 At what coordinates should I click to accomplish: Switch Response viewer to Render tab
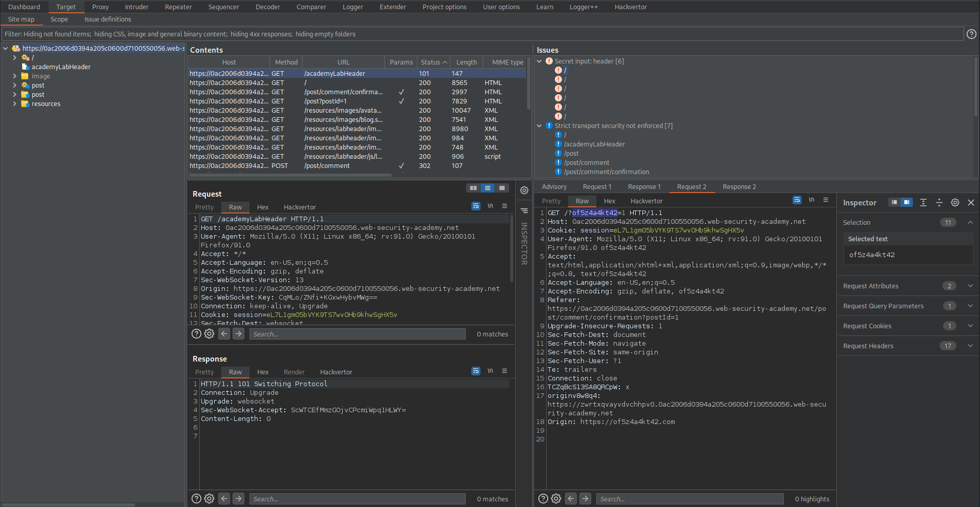click(294, 372)
